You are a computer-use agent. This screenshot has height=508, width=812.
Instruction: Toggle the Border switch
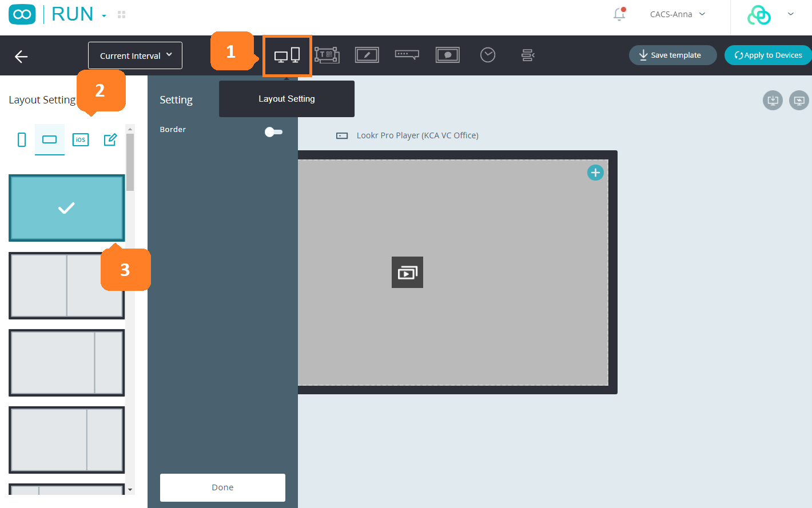pos(273,132)
